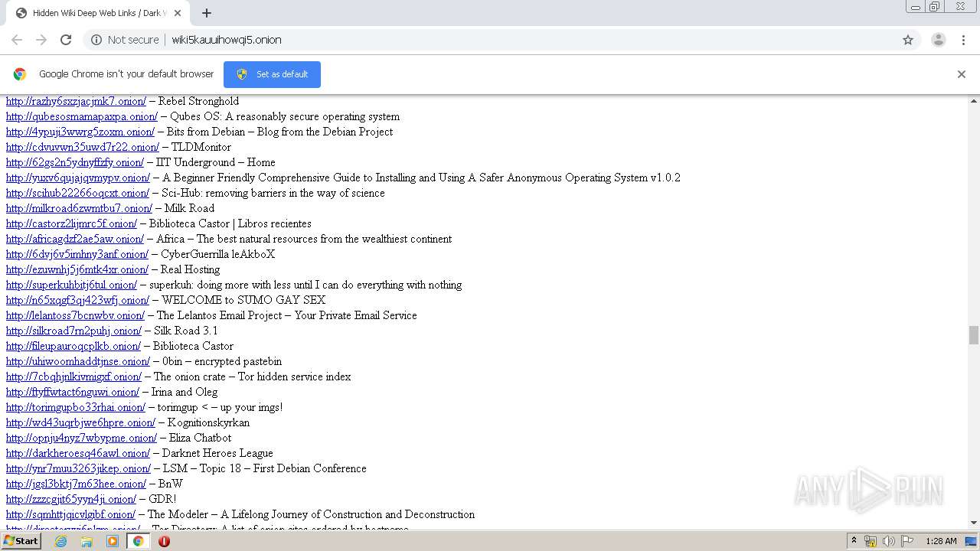
Task: Open the wd43uqrbjwe6hpre.onion link
Action: 80,422
